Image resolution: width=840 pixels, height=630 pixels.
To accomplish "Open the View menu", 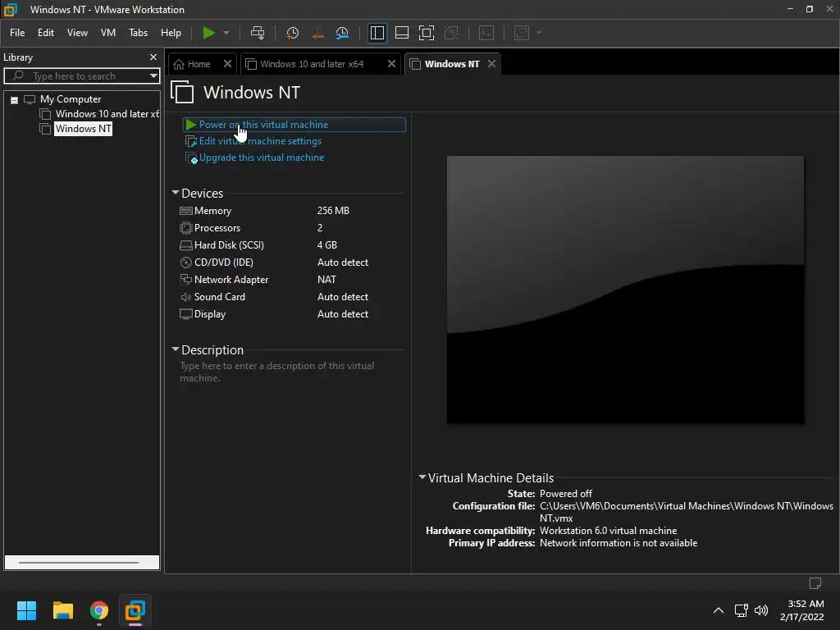I will point(77,33).
